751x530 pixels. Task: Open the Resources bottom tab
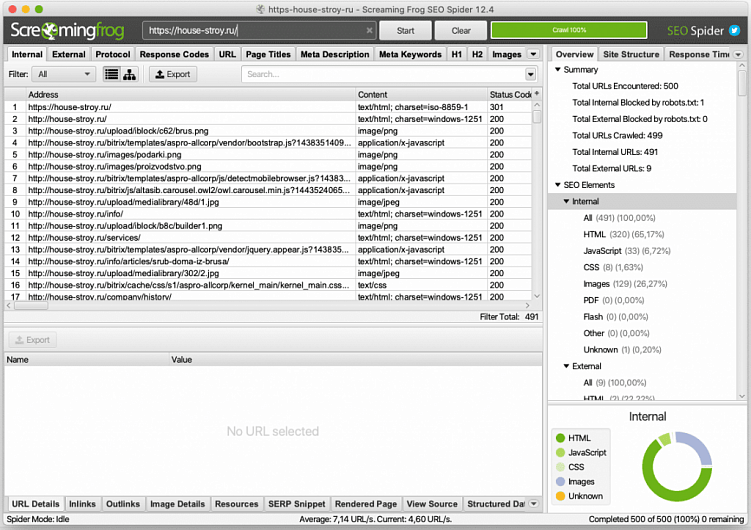[237, 504]
